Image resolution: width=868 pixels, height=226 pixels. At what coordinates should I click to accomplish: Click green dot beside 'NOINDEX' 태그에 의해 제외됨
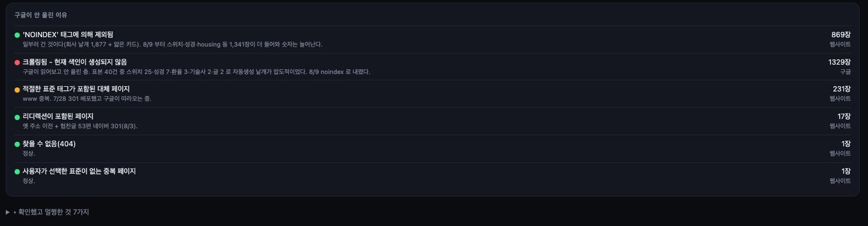click(17, 35)
